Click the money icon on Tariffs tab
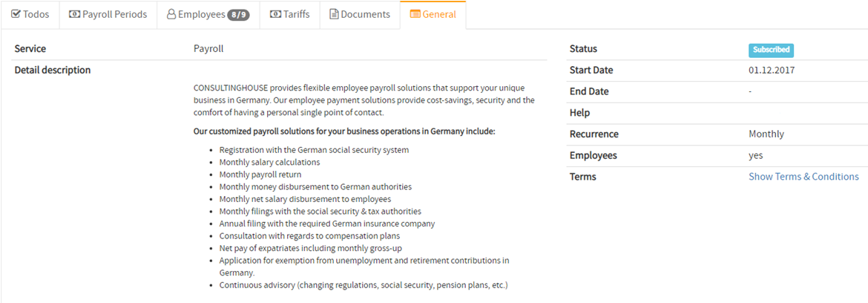The height and width of the screenshot is (303, 868). tap(275, 14)
